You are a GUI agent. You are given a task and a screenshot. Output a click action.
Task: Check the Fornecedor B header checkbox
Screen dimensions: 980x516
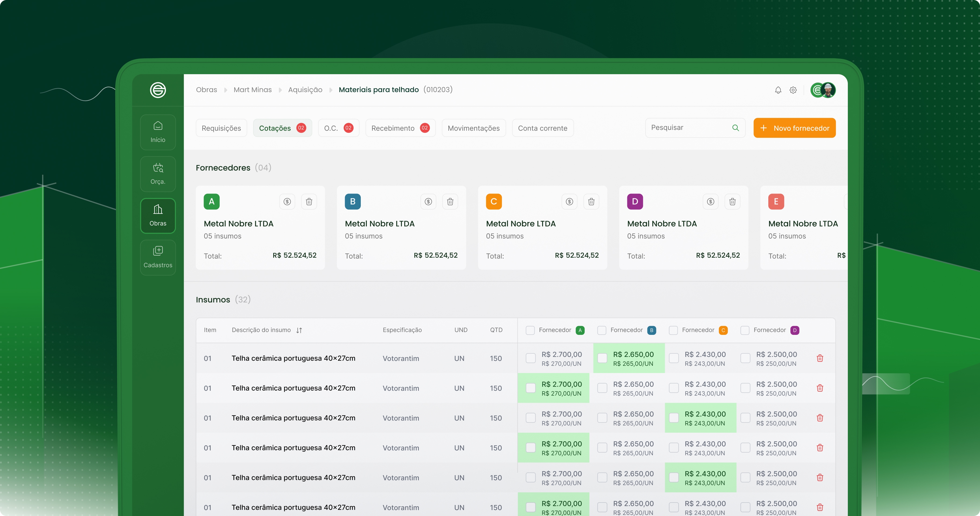602,330
